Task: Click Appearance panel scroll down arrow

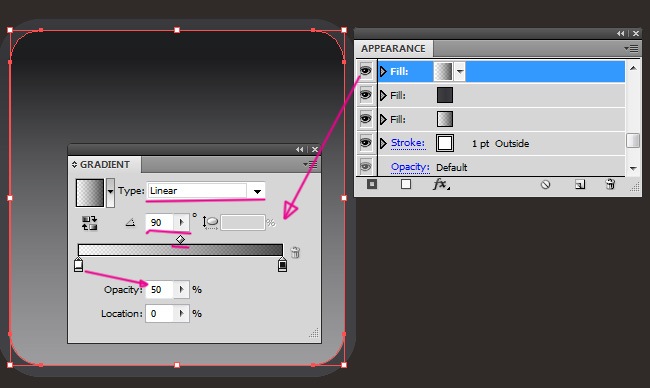Action: click(x=633, y=168)
